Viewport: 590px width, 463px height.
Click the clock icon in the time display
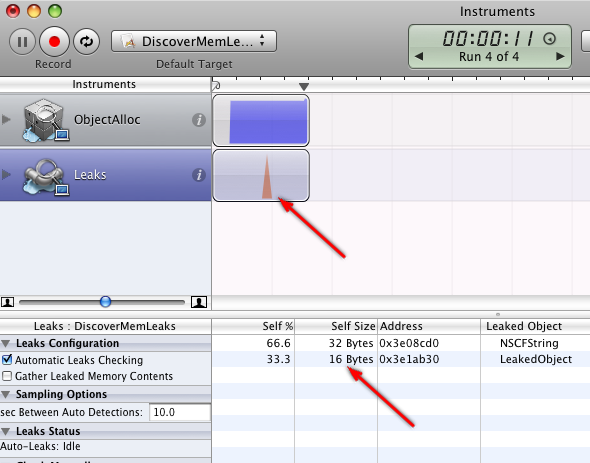tap(550, 38)
